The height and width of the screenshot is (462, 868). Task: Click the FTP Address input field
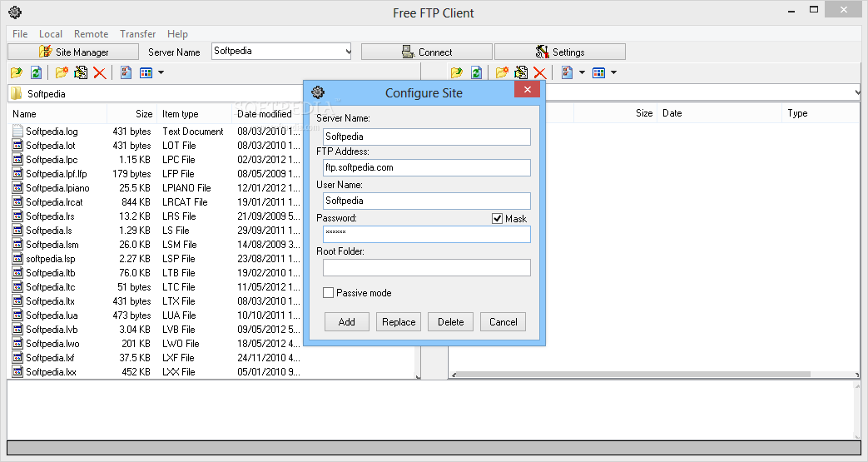click(x=427, y=167)
